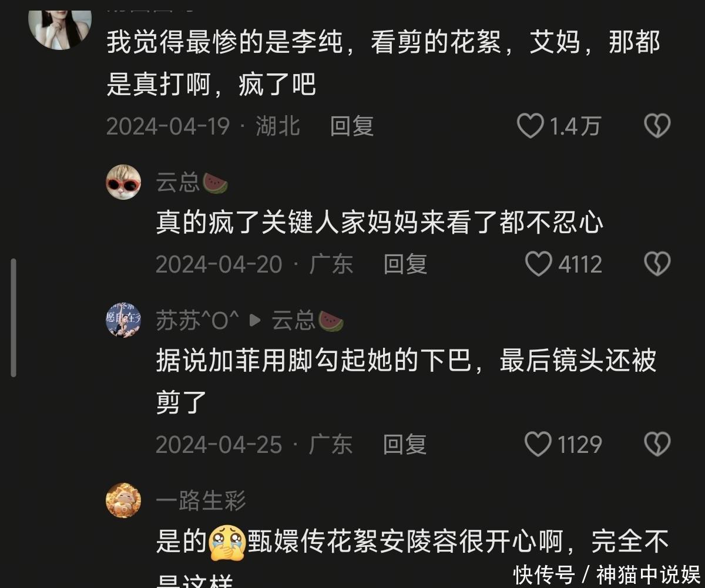Like the top comment with 1.4万 likes
Viewport: 705px width, 588px height.
click(530, 126)
